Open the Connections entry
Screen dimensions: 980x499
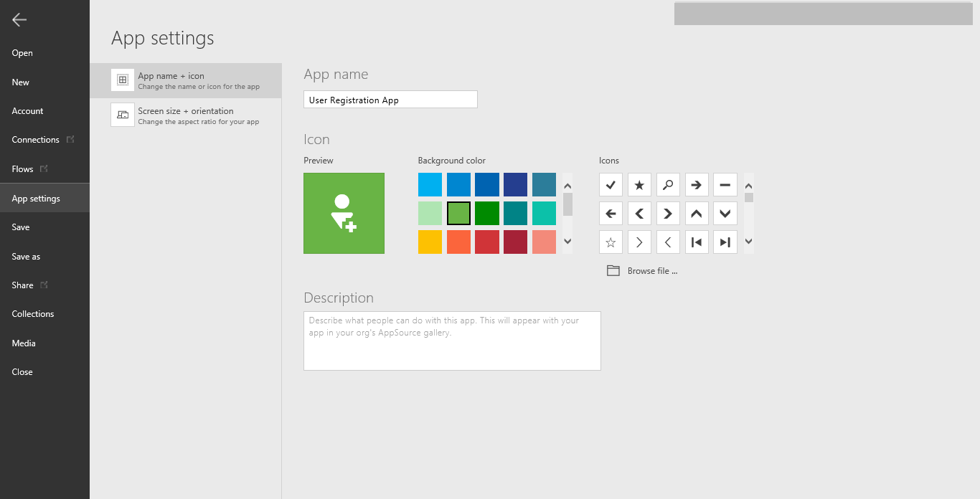tap(44, 140)
